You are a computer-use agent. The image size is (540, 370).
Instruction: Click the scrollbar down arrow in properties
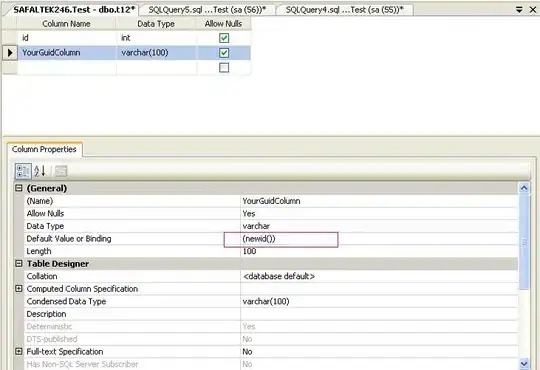point(524,364)
